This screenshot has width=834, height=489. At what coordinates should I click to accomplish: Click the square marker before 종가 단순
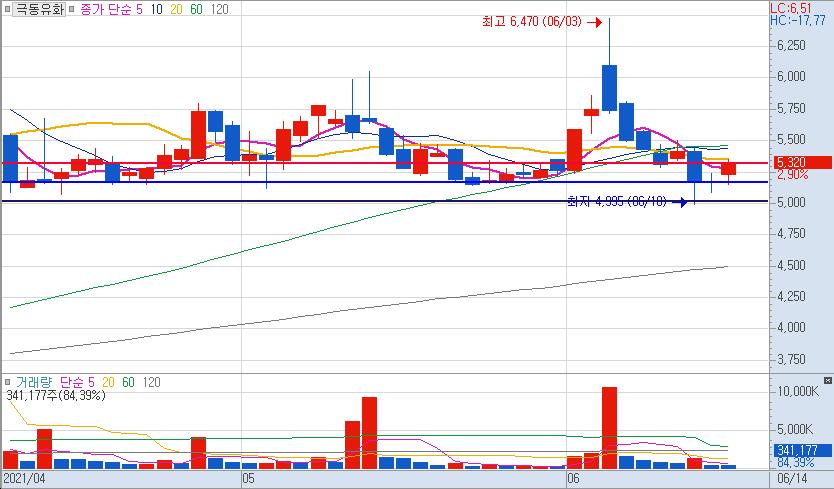coord(72,9)
